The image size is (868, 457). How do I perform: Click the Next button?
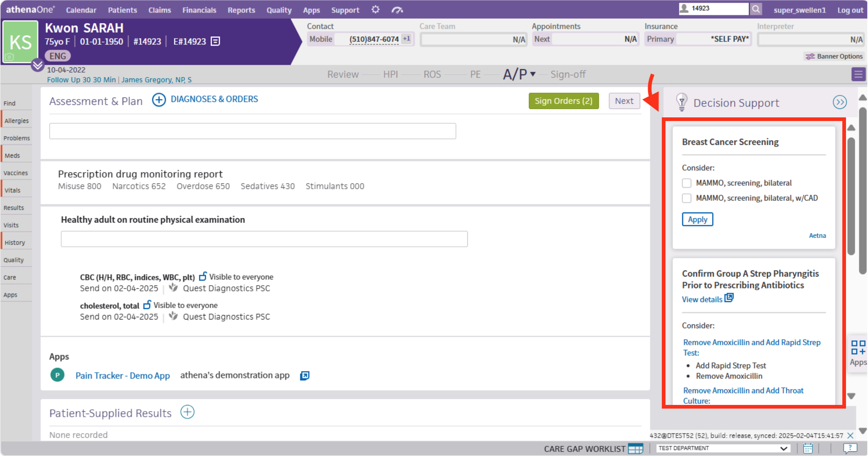point(624,101)
